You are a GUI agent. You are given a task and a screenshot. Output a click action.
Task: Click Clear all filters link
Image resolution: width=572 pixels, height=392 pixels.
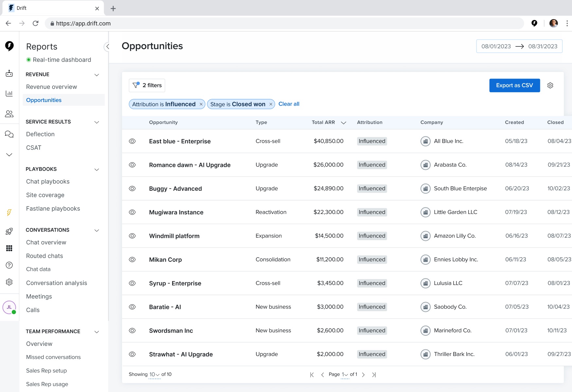[x=289, y=104]
